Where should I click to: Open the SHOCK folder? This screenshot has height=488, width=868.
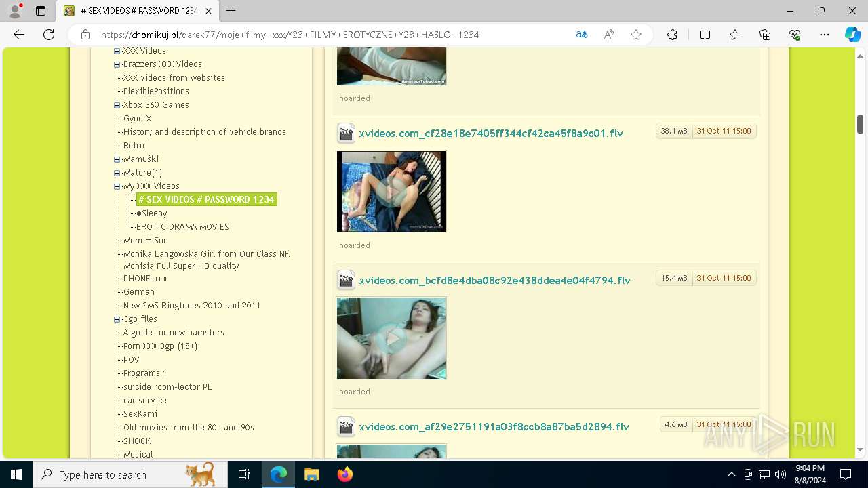tap(137, 441)
